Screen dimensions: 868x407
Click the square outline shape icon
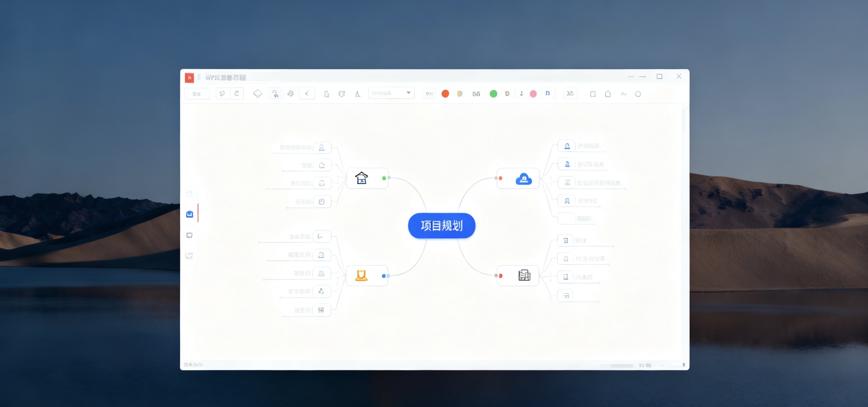[x=593, y=94]
